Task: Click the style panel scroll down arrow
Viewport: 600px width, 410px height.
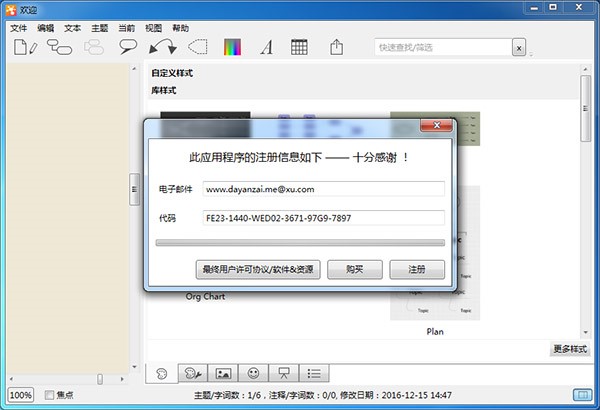Action: tap(585, 332)
